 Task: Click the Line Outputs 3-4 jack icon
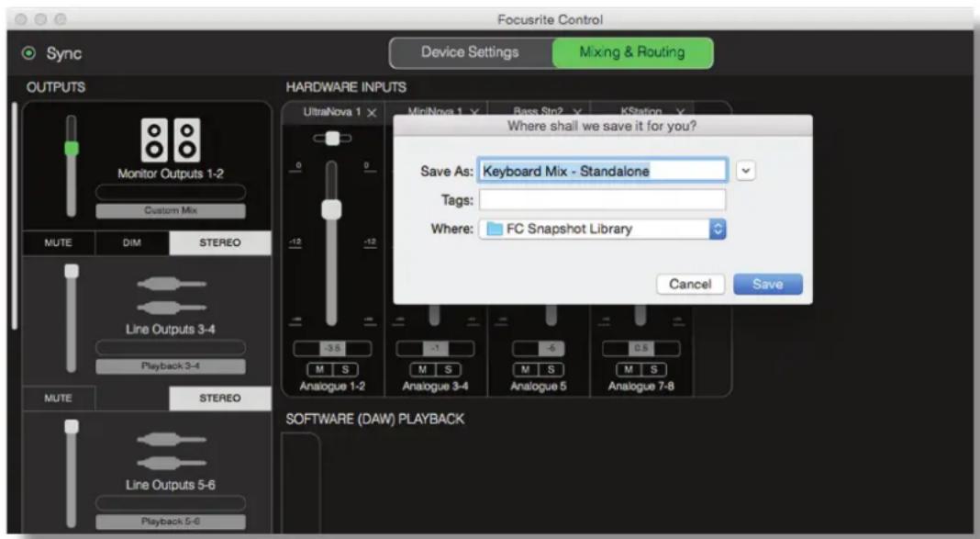point(172,296)
